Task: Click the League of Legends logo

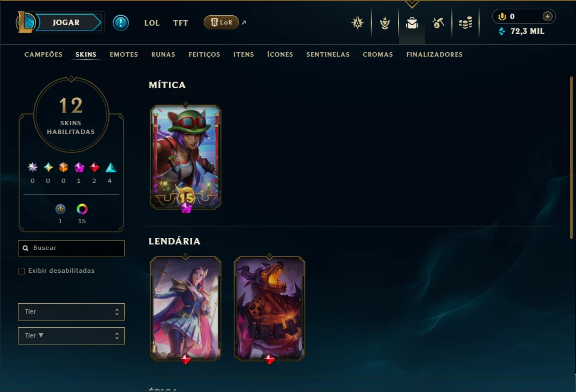Action: coord(25,22)
